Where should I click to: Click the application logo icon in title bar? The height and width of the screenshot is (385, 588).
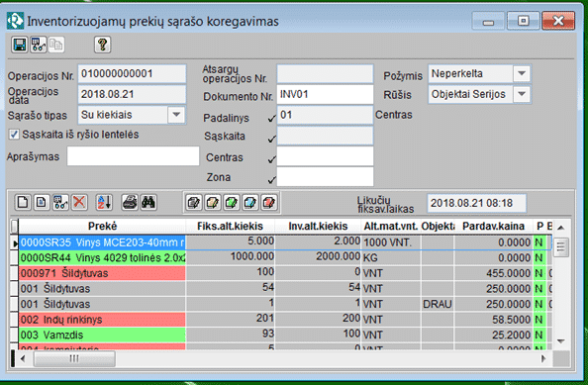(x=15, y=21)
